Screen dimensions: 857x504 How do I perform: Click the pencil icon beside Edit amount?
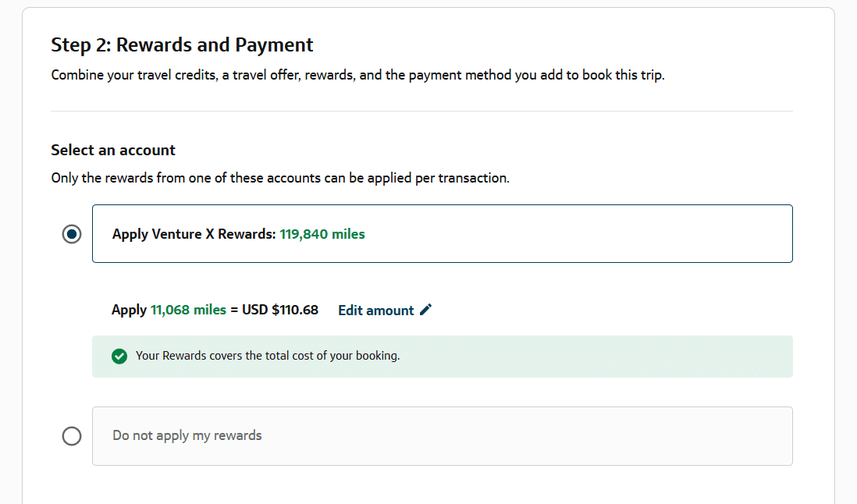click(x=425, y=310)
